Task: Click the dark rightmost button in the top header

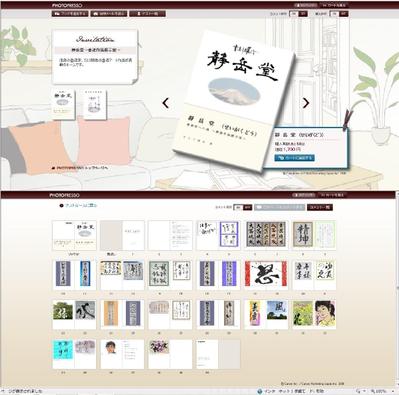Action: tap(334, 5)
